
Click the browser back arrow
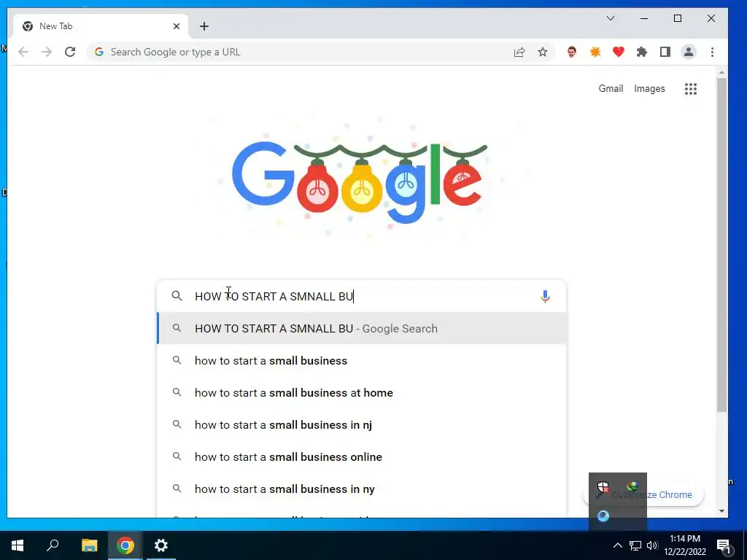[x=23, y=52]
